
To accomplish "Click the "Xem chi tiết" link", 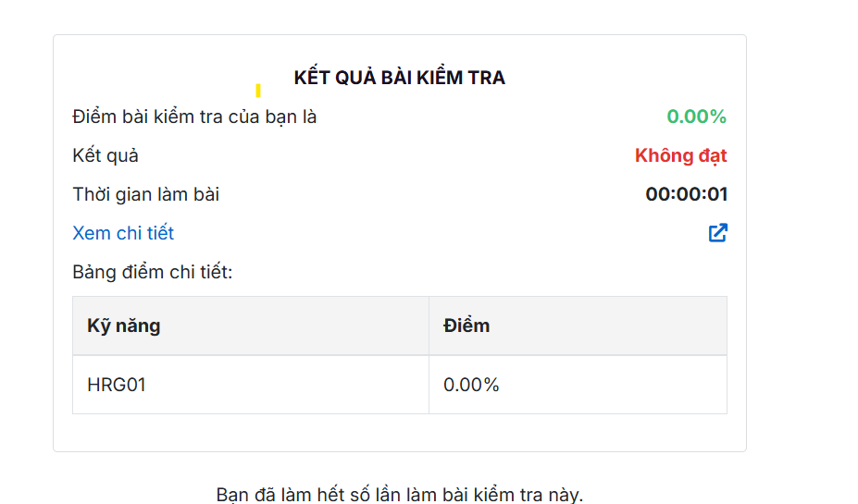I will [123, 233].
